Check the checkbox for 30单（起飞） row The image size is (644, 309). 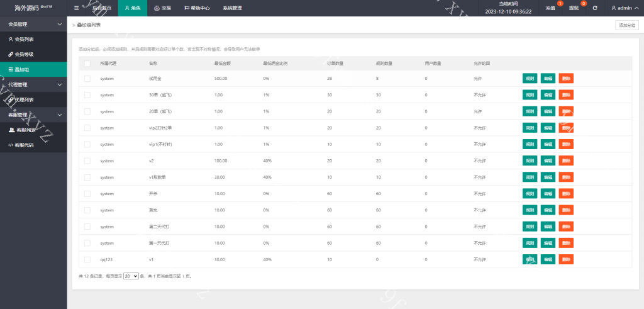click(x=87, y=95)
